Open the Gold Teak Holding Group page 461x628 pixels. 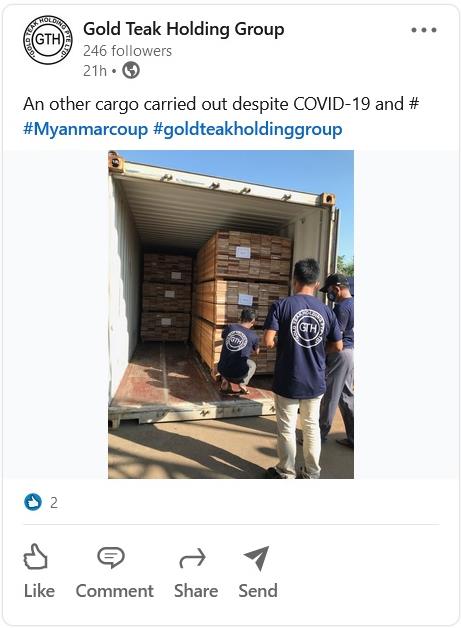[184, 29]
